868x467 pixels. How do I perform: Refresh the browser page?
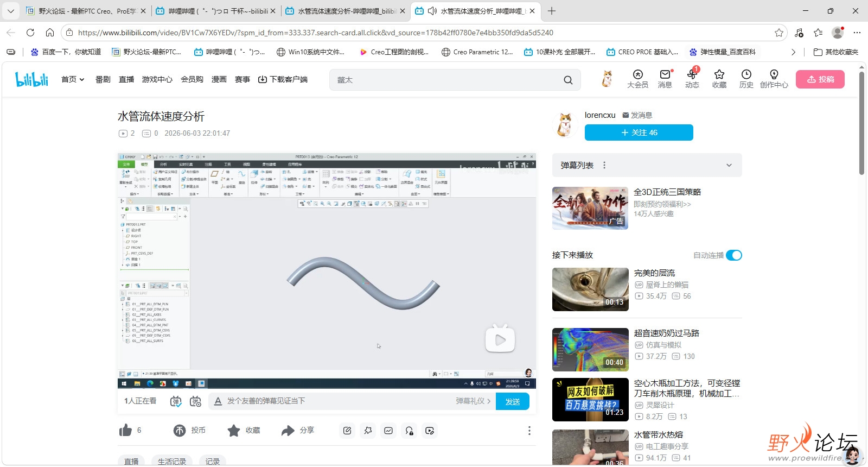[x=30, y=33]
